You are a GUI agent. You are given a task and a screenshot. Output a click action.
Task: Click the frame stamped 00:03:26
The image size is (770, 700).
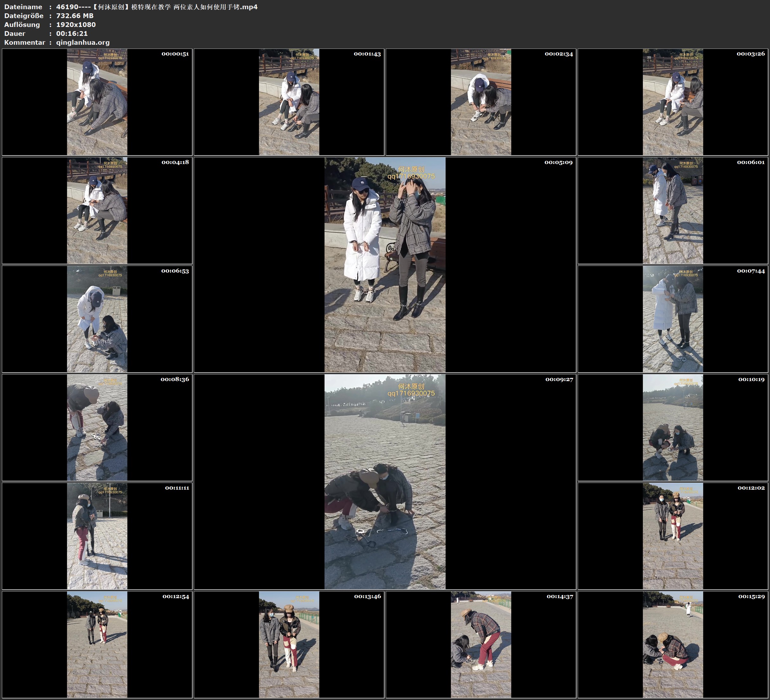[x=673, y=102]
